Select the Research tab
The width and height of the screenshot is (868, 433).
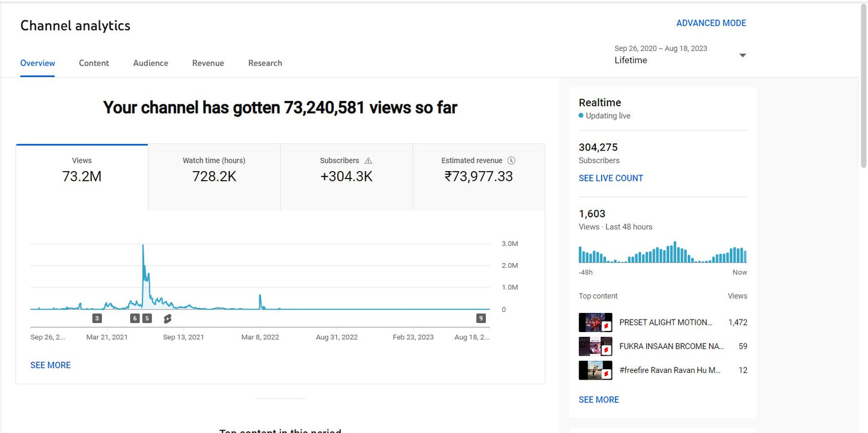coord(265,63)
